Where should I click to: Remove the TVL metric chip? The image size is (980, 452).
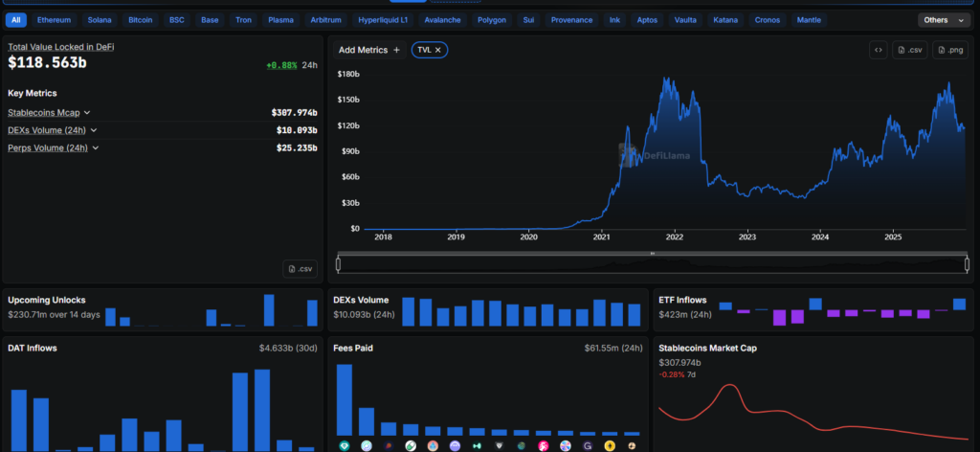point(438,50)
